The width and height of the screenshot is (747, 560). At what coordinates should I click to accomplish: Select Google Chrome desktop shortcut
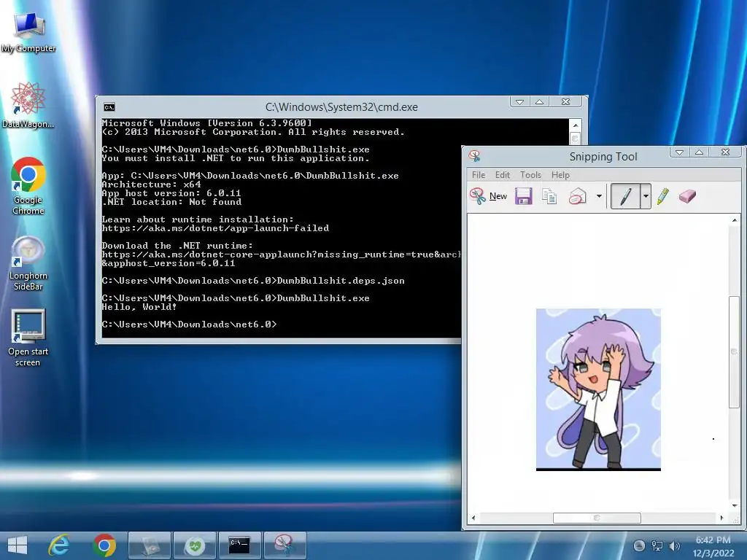pos(28,186)
